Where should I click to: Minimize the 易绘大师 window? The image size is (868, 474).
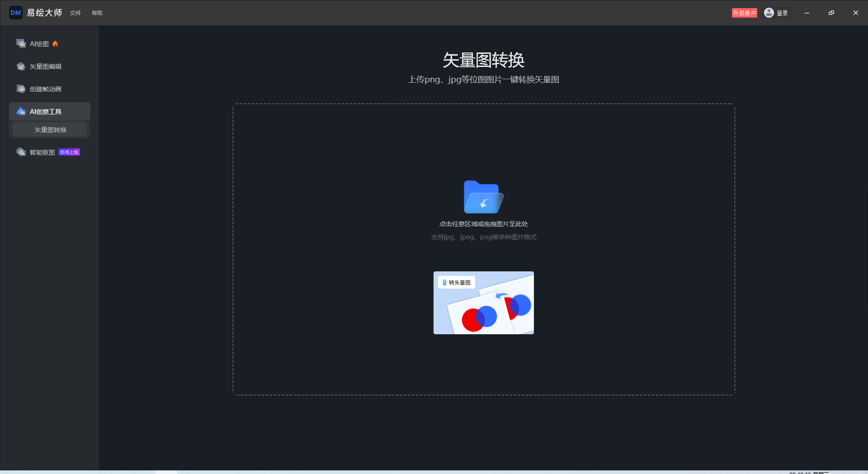click(x=807, y=13)
